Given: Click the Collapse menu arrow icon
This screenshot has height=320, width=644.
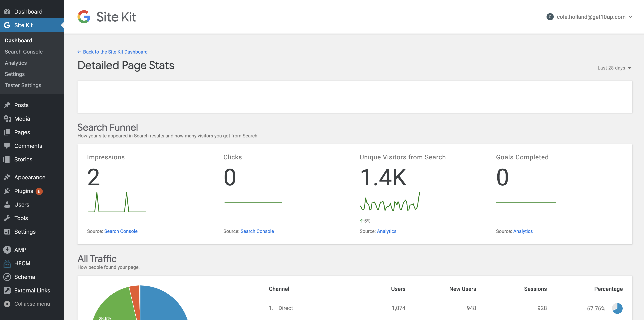Looking at the screenshot, I should (x=7, y=304).
